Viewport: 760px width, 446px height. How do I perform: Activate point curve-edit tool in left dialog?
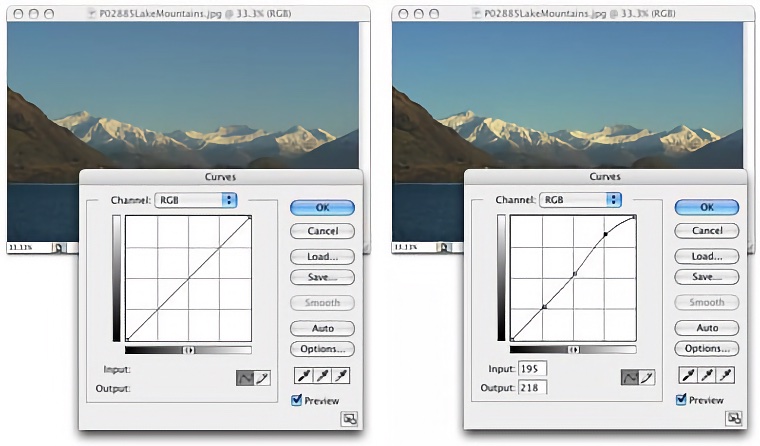243,377
